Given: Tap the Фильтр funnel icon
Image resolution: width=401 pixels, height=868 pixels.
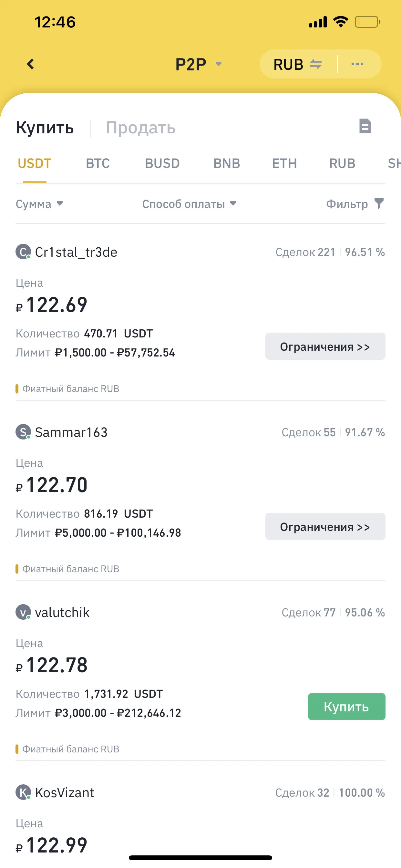Looking at the screenshot, I should (379, 204).
